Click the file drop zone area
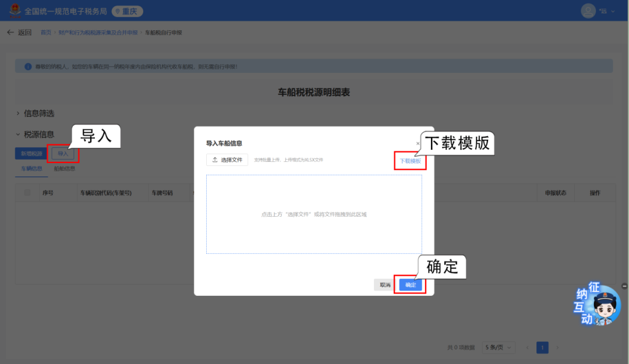Viewport: 629px width, 364px height. (314, 214)
